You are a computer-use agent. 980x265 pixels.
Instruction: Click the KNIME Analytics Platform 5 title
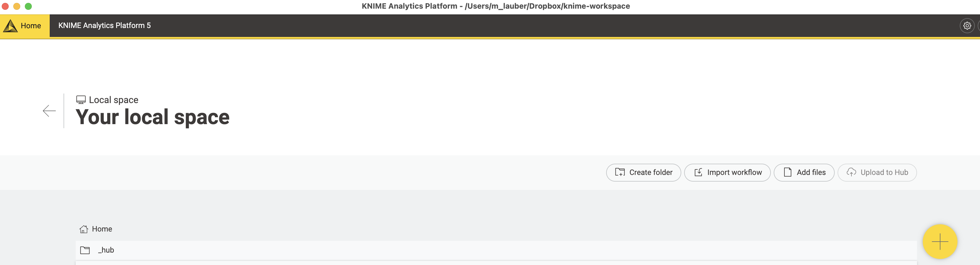tap(105, 25)
